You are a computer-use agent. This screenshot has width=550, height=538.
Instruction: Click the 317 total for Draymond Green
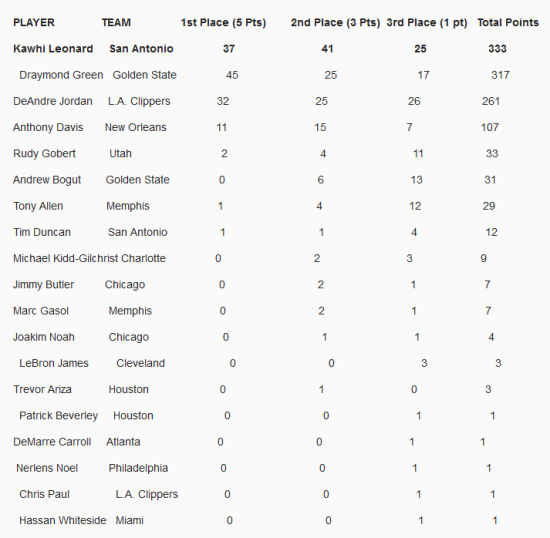point(500,75)
